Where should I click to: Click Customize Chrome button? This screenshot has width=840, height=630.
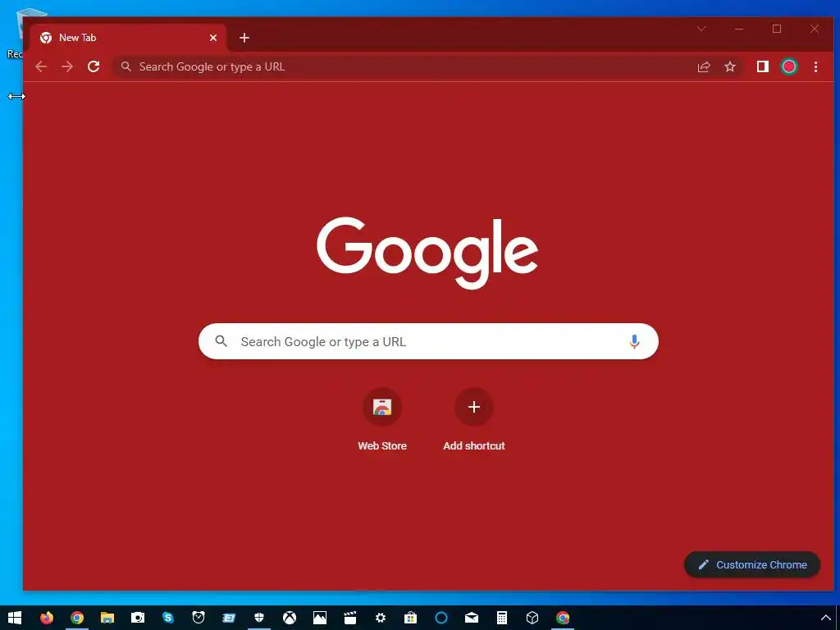pyautogui.click(x=752, y=564)
